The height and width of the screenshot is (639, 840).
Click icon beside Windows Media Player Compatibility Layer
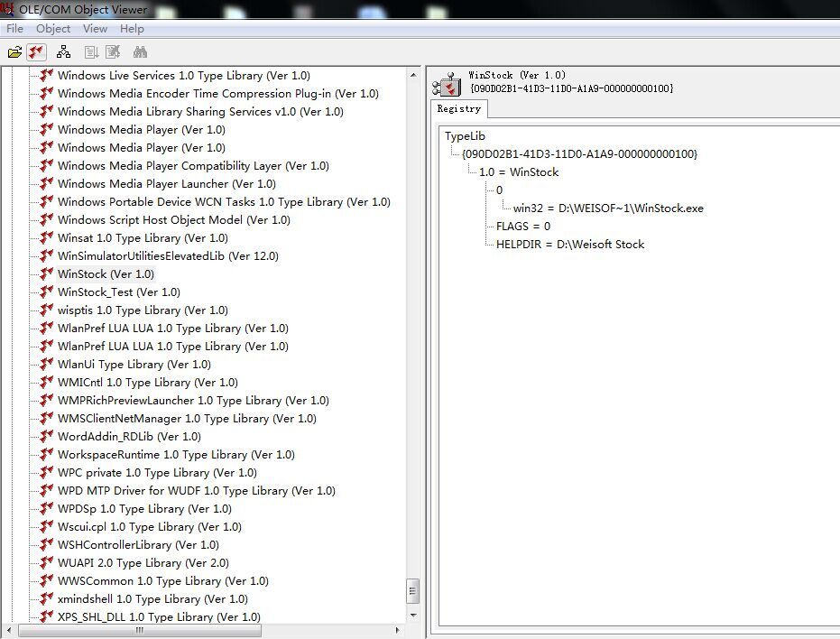47,166
